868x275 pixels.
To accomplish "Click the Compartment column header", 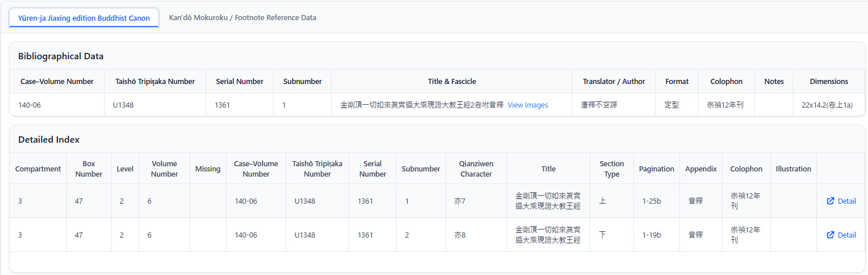I will (x=38, y=169).
